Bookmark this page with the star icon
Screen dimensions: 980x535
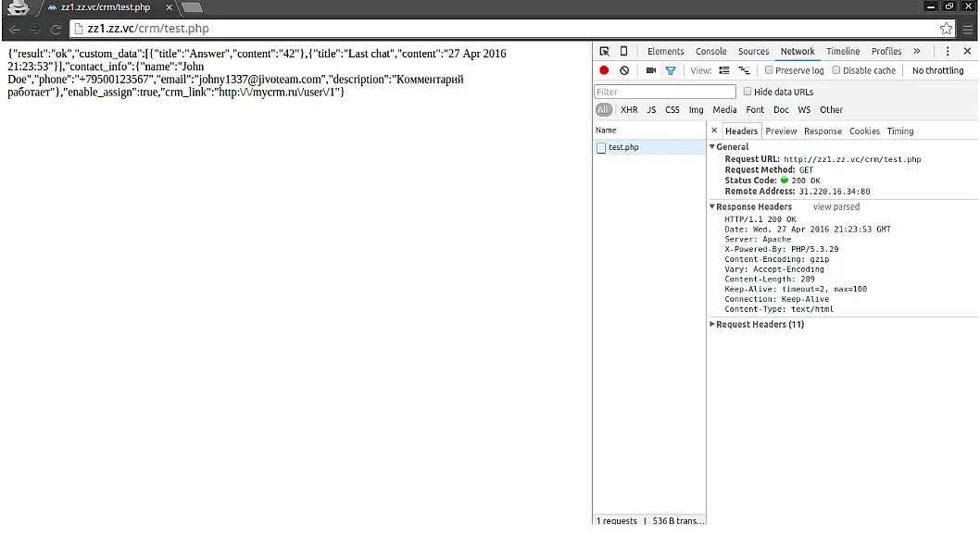[946, 29]
